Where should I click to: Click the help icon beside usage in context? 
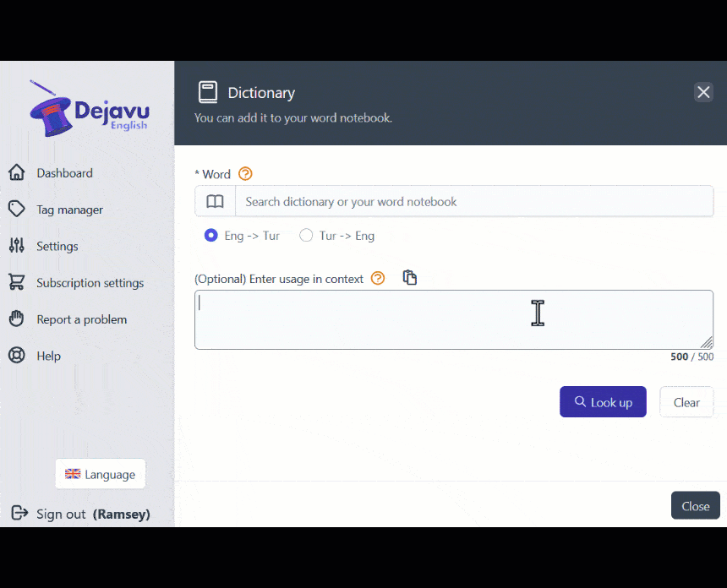[377, 278]
